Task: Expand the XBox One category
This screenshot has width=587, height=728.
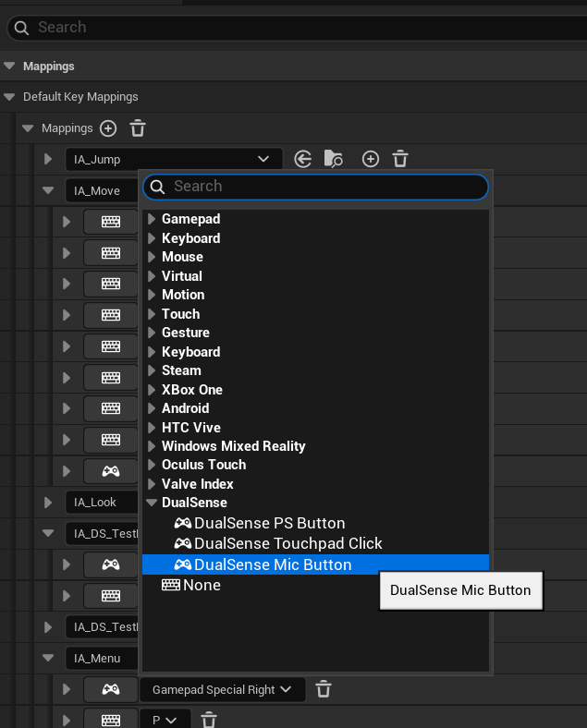Action: 152,390
